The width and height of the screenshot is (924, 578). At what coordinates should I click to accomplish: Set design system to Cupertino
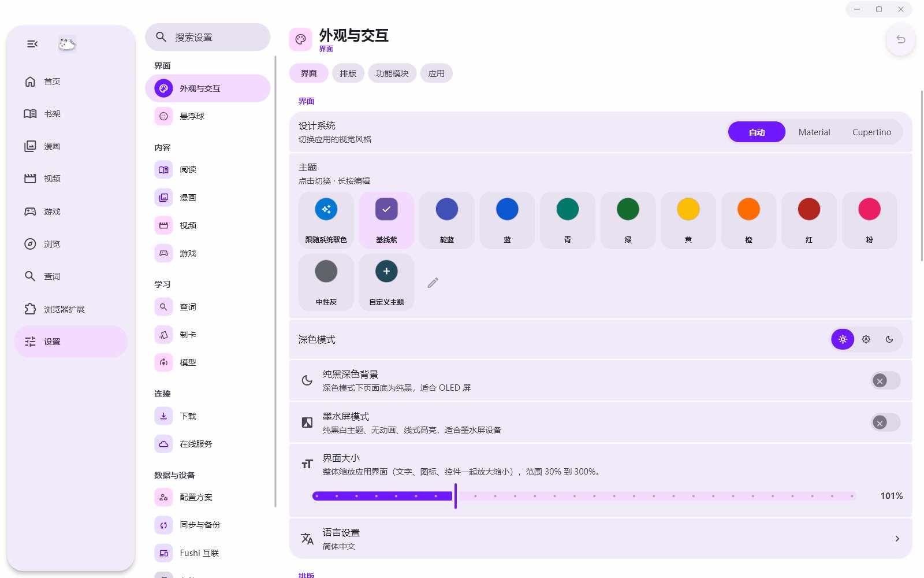(x=871, y=132)
